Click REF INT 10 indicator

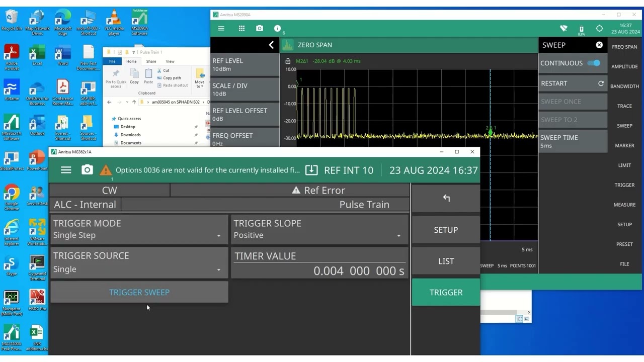349,170
